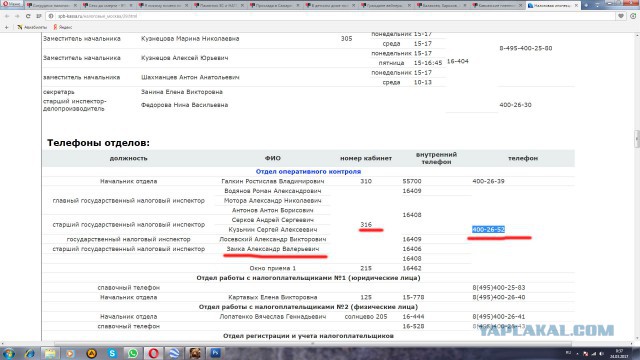This screenshot has width=640, height=360.
Task: Open the AIMP player taskbar icon
Action: [91, 353]
